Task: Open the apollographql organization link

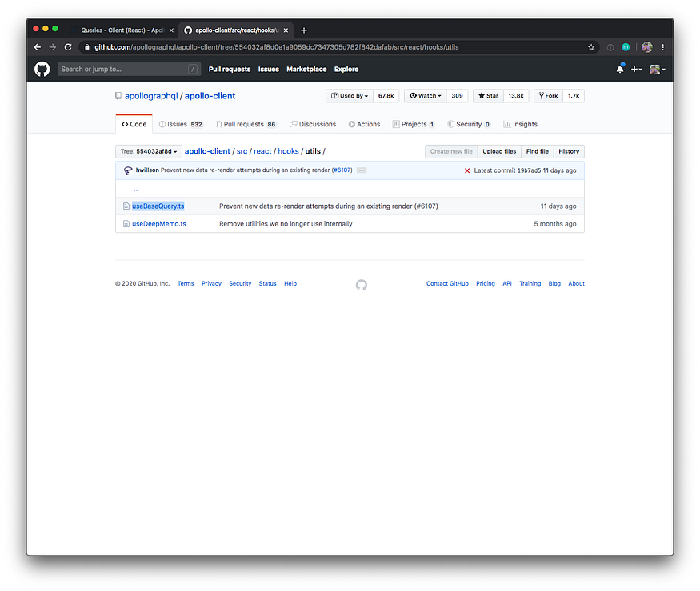Action: click(151, 96)
